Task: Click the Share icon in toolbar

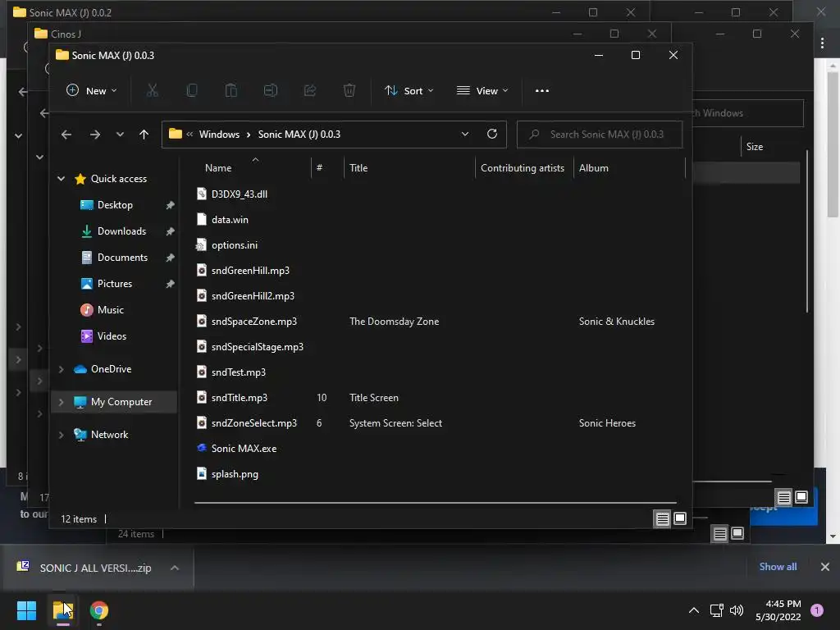Action: click(310, 90)
